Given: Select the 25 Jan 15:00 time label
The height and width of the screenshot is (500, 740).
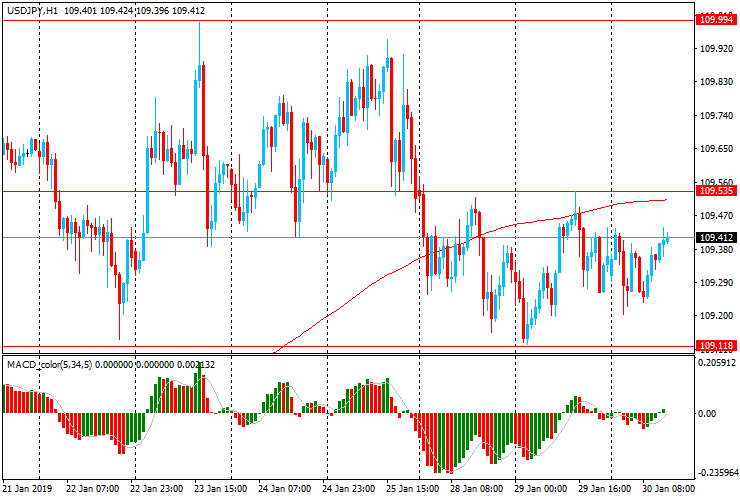Looking at the screenshot, I should click(x=412, y=490).
